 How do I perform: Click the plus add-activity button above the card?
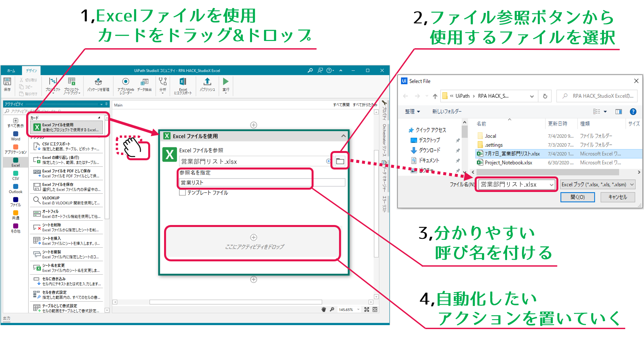pyautogui.click(x=254, y=125)
